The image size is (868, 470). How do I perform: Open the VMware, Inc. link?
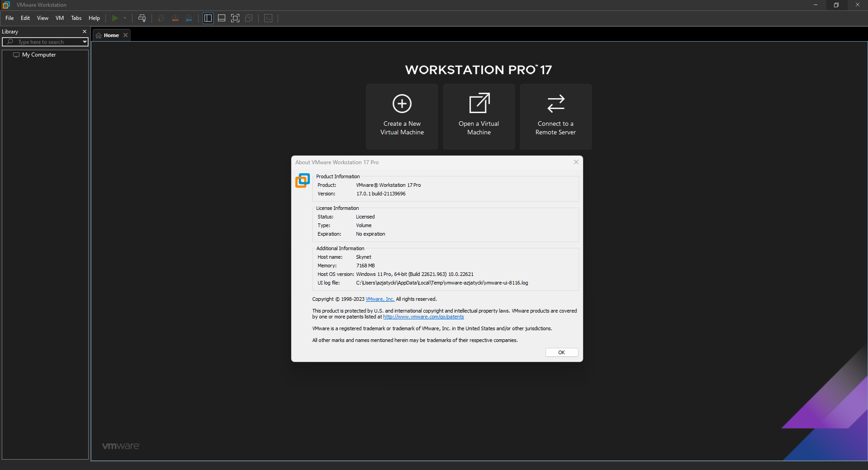point(380,299)
